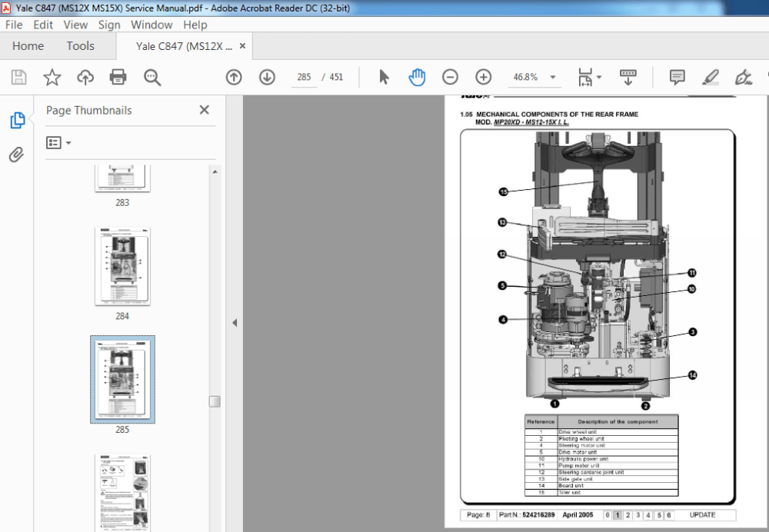Click the Save file icon
Screen dimensions: 769x532
point(18,77)
